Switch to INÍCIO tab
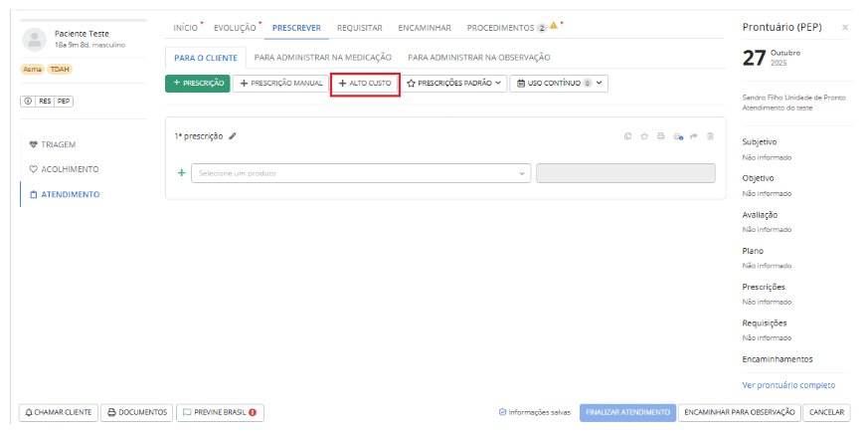The image size is (868, 434). (186, 28)
